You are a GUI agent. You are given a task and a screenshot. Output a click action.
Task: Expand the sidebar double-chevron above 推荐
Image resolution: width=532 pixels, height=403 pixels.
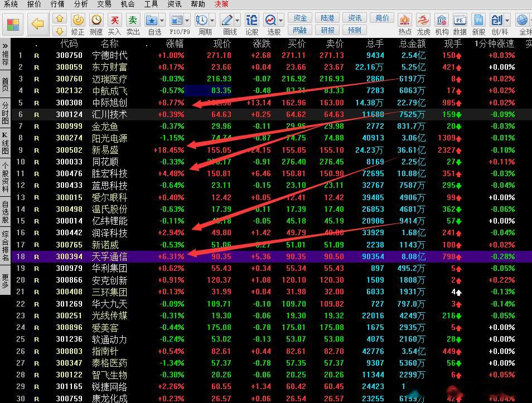coord(5,46)
